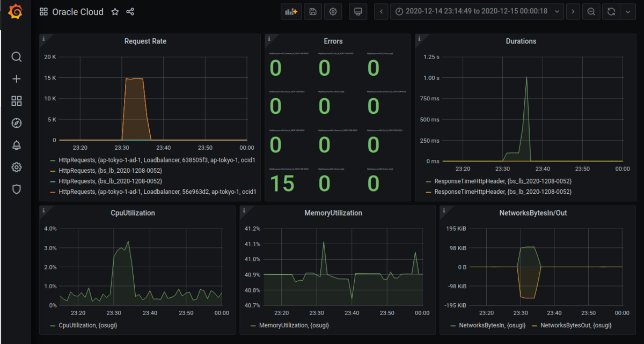Click the 20 K label on Request Rate axis
Image resolution: width=644 pixels, height=344 pixels.
[50, 57]
